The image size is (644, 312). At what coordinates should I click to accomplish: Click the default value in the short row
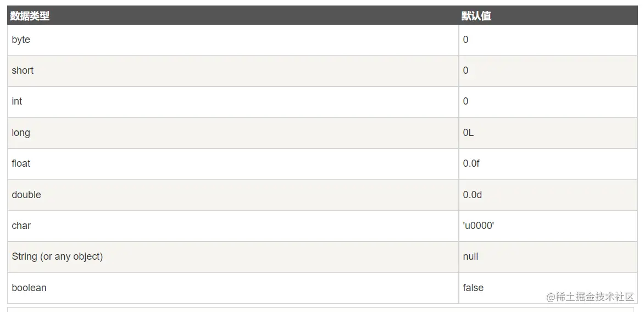(x=465, y=70)
